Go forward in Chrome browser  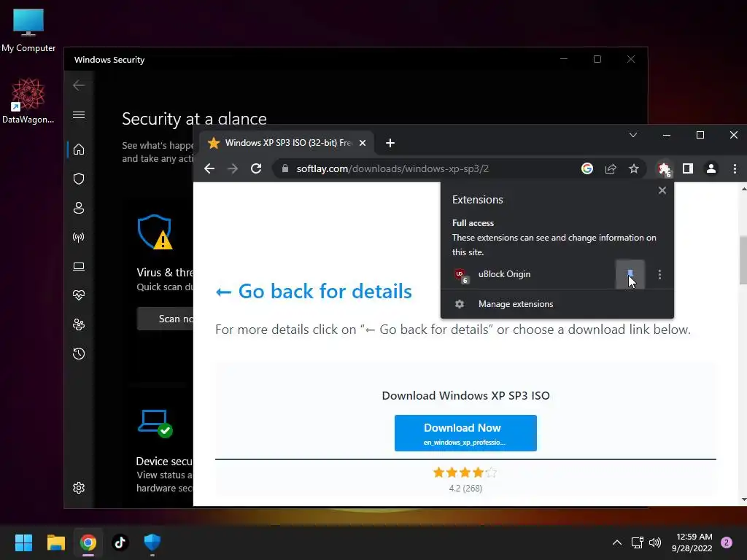(x=233, y=168)
